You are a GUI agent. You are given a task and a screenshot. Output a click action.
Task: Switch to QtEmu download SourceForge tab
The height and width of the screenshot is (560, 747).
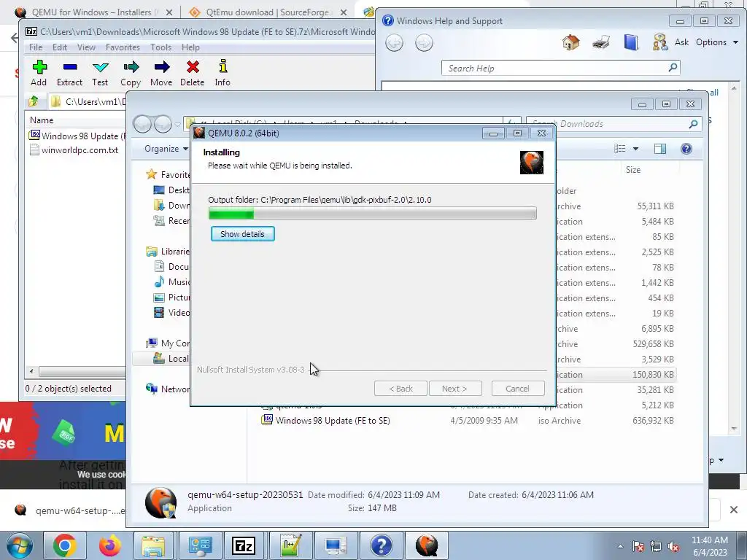(267, 12)
